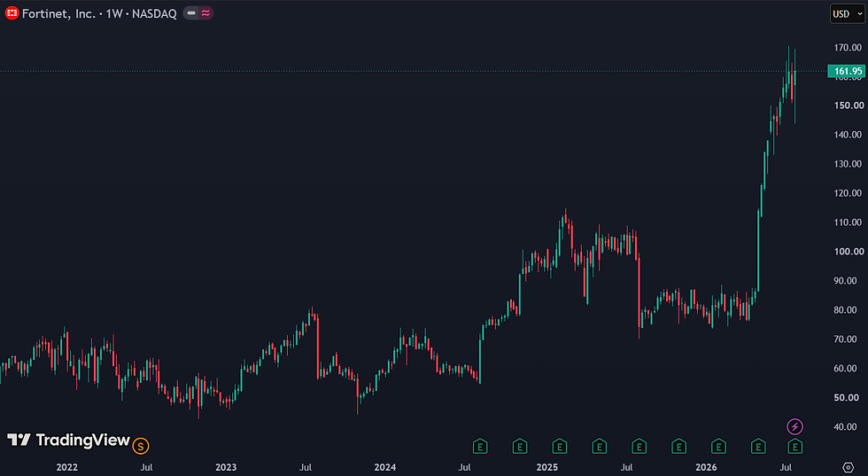The image size is (868, 476).
Task: Click the pink approximate-equals data icon
Action: (205, 13)
